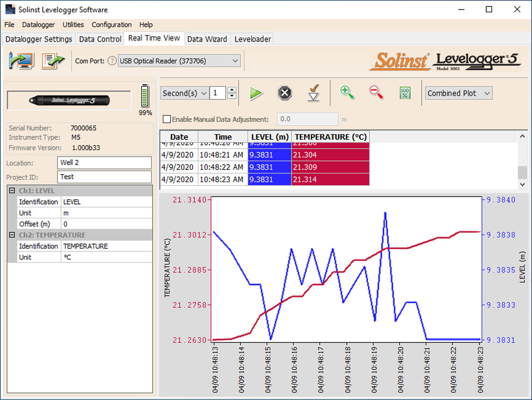Viewport: 532px width, 400px height.
Task: Open the Com Port USB Optical Reader dropdown
Action: pos(179,61)
